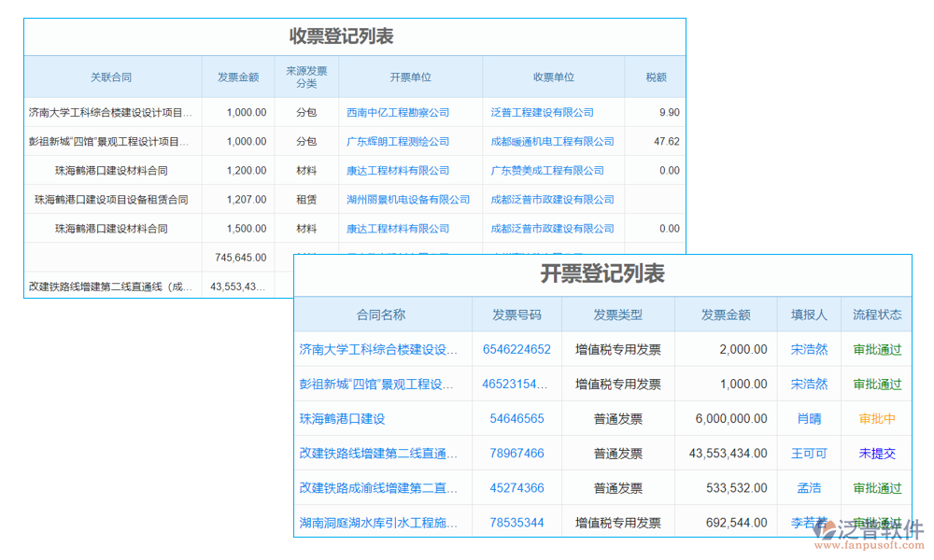Image resolution: width=934 pixels, height=560 pixels.
Task: Click filler name 肖晴
Action: tap(809, 418)
